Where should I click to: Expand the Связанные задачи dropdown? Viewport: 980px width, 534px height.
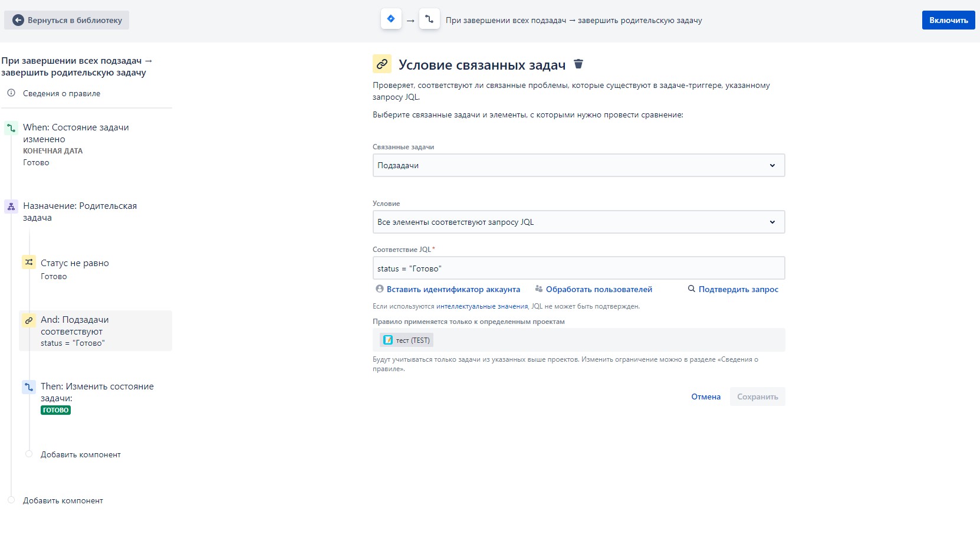coord(578,165)
